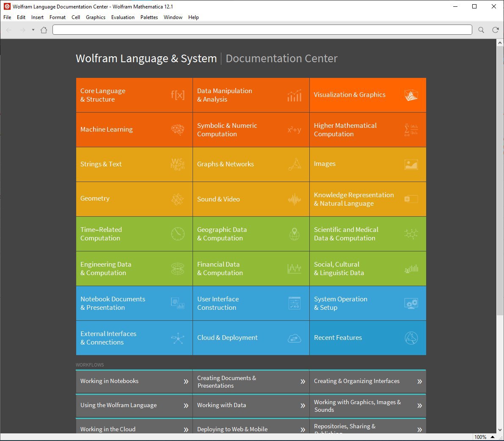Click the documentation search input field
The image size is (504, 441).
pyautogui.click(x=262, y=30)
